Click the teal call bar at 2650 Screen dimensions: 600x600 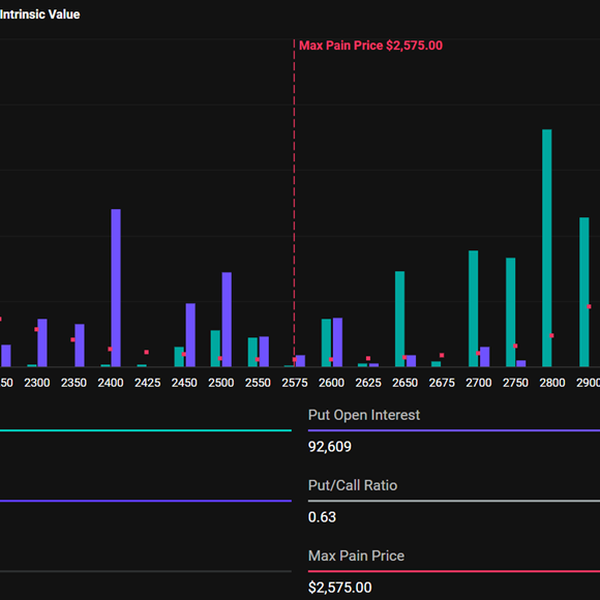[400, 318]
